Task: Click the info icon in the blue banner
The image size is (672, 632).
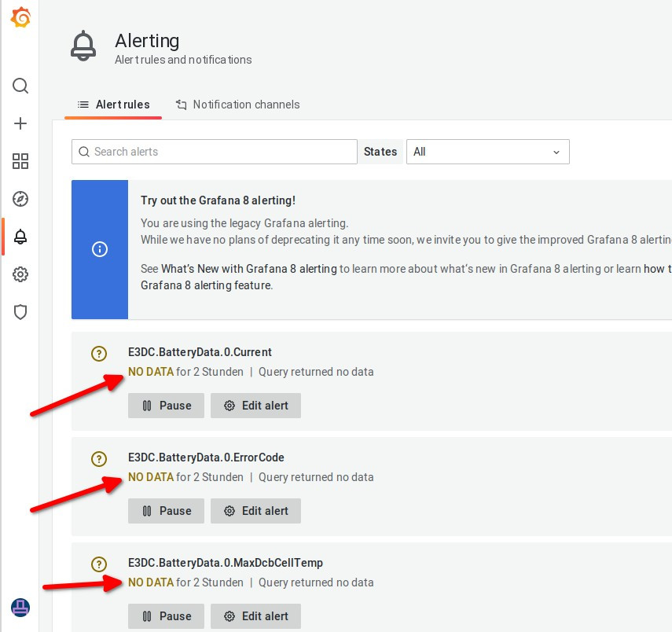Action: 100,249
